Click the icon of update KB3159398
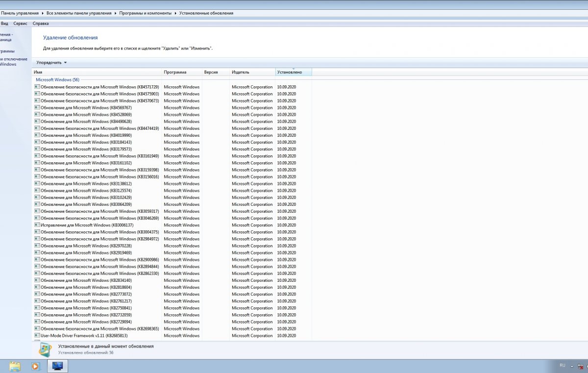 [37, 170]
